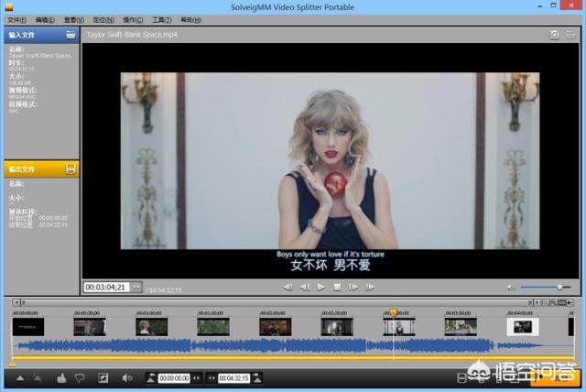The width and height of the screenshot is (586, 392).
Task: Click the invert fragments icon
Action: (x=103, y=377)
